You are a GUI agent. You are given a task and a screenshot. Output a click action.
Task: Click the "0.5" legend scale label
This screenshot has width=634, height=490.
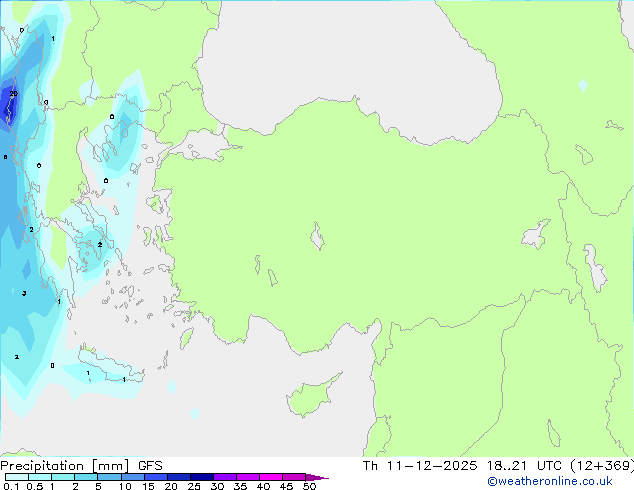point(34,486)
